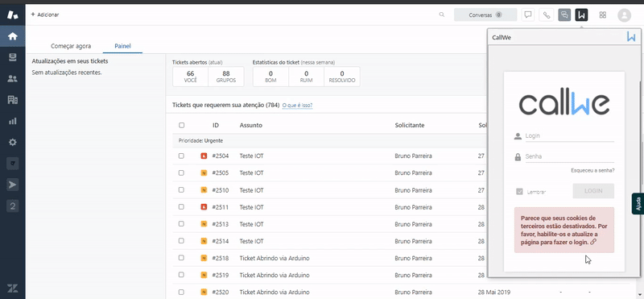The width and height of the screenshot is (644, 299).
Task: Toggle the CallWe app icon in top bar
Action: 581,15
